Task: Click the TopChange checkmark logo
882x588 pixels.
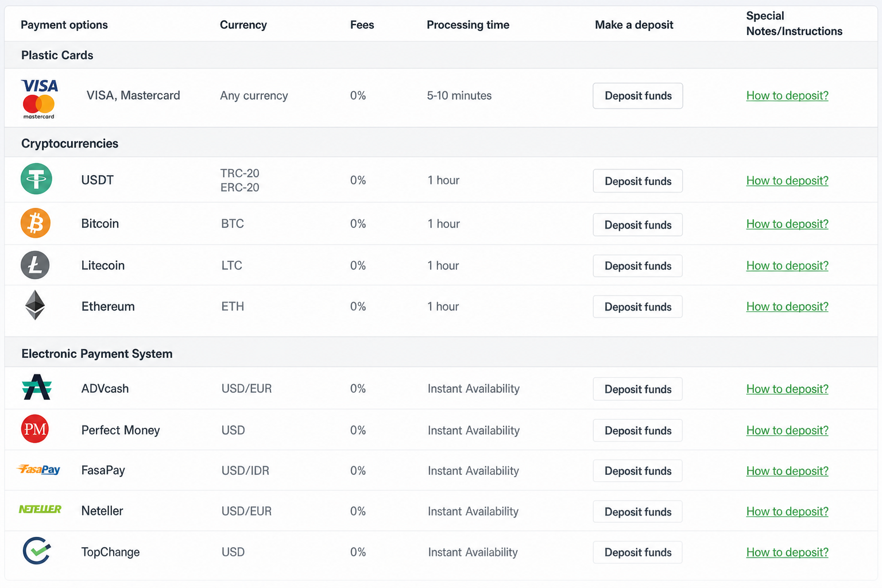Action: tap(37, 551)
